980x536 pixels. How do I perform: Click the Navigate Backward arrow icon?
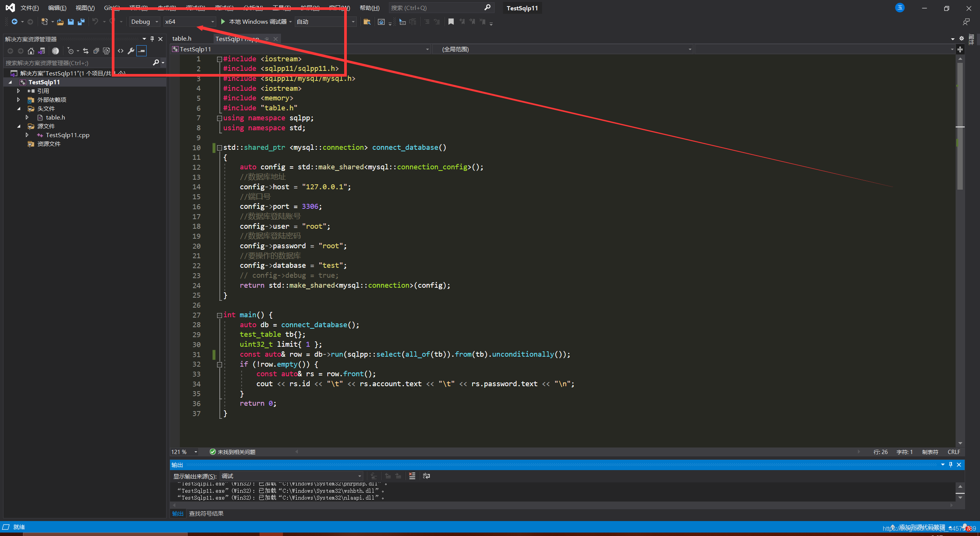pyautogui.click(x=15, y=21)
